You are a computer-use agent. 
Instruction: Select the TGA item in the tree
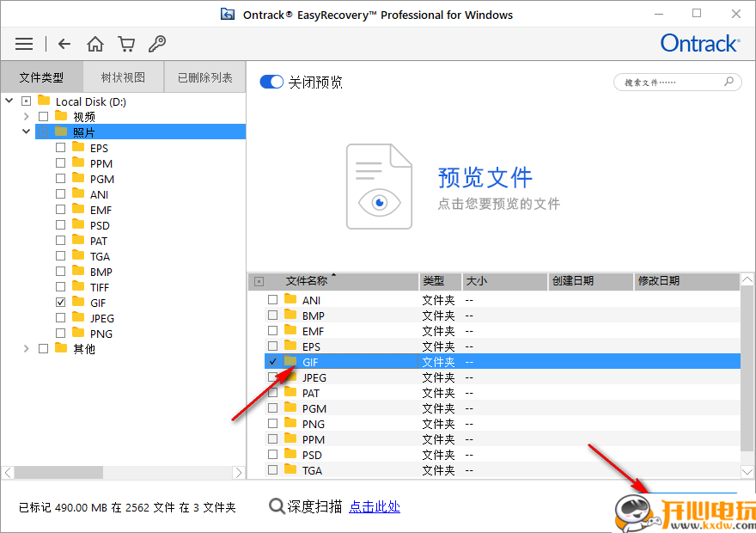pos(100,256)
